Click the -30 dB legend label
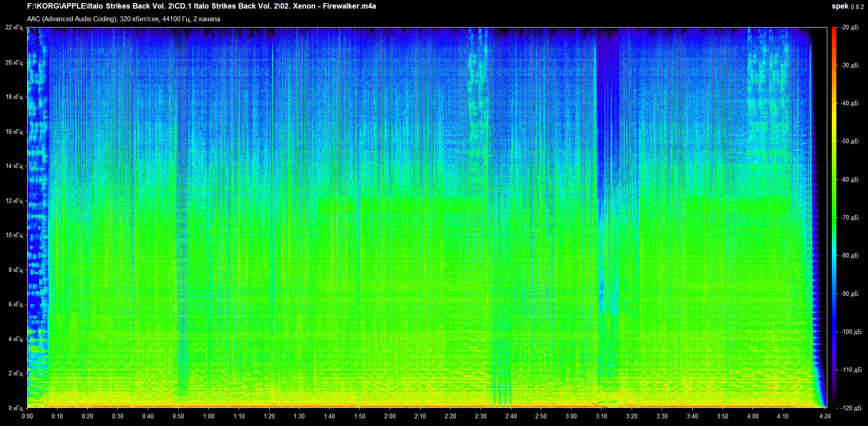The width and height of the screenshot is (868, 426). (849, 65)
